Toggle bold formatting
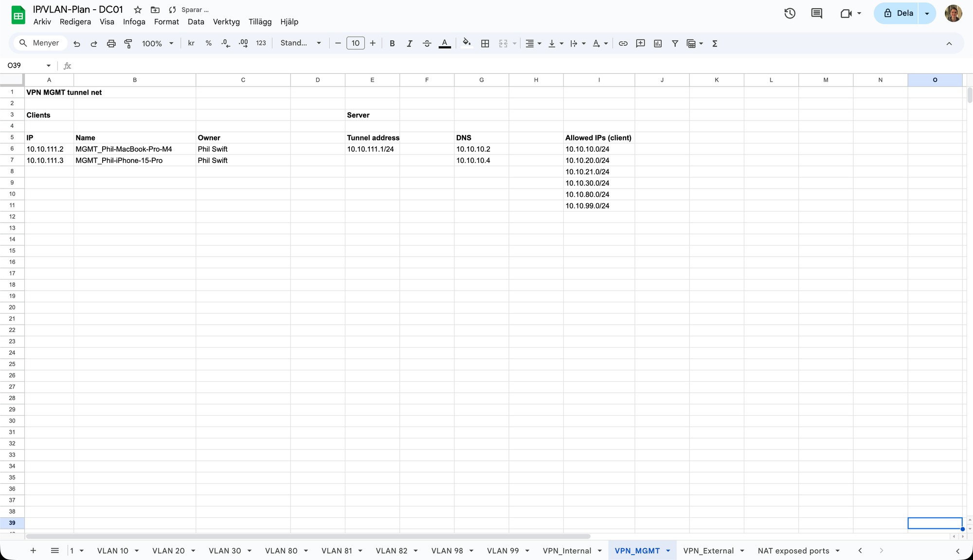Screen dimensions: 973x560 (392, 43)
